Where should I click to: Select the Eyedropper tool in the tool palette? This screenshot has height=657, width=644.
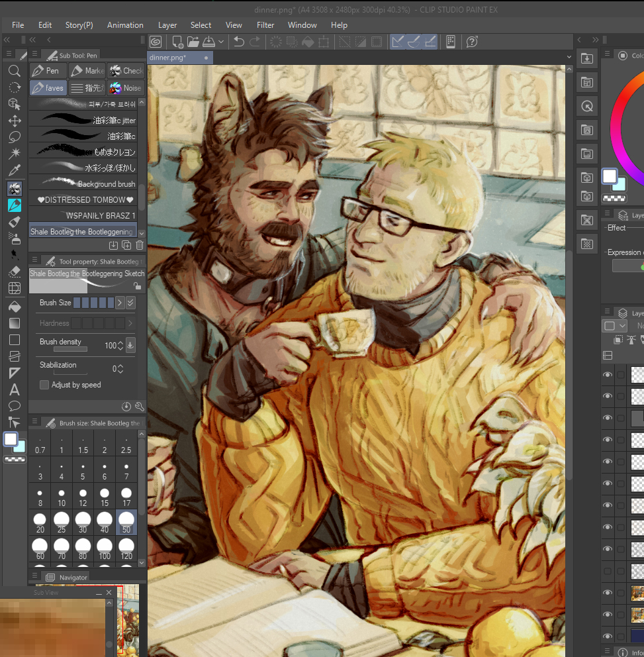[14, 172]
